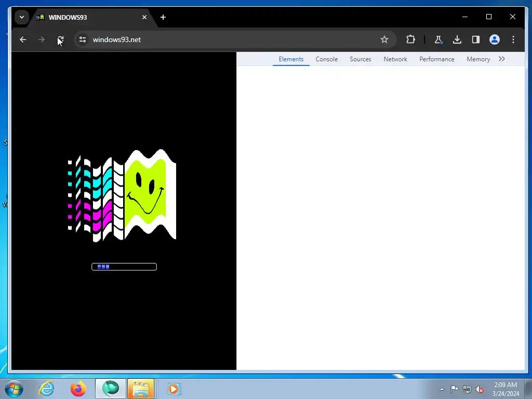Click the boot loading progress bar

(124, 267)
